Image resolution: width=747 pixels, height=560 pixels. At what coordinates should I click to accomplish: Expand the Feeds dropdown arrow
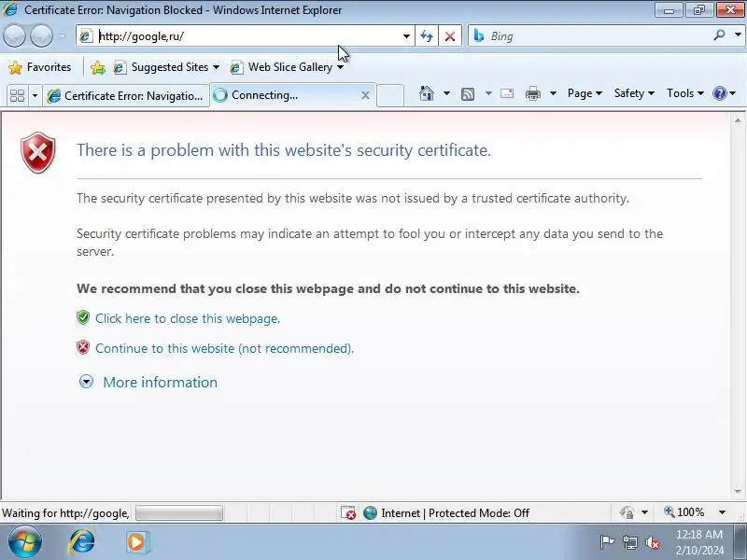[488, 93]
